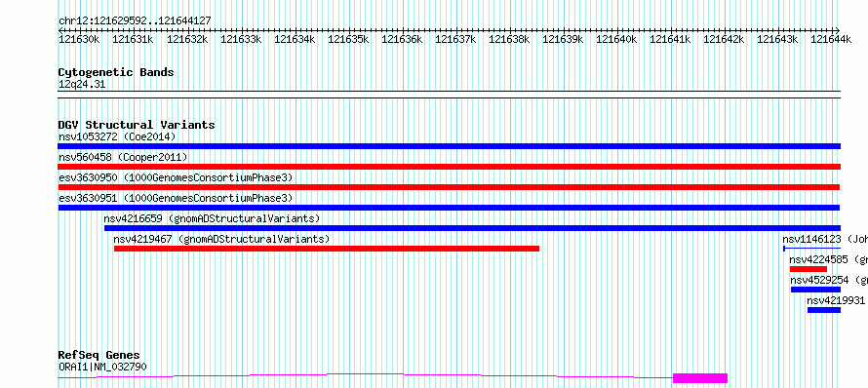The height and width of the screenshot is (388, 868).
Task: Click the 12q24.31 band label
Action: pos(82,85)
